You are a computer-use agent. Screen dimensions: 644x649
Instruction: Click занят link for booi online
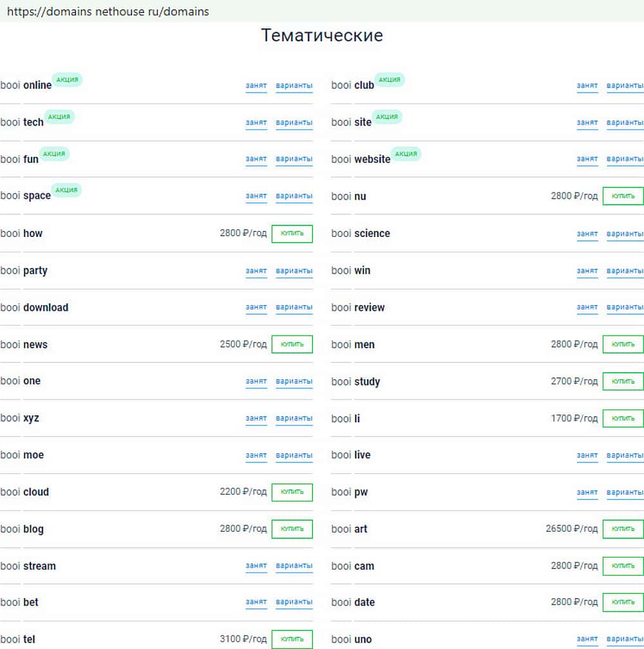(x=256, y=86)
